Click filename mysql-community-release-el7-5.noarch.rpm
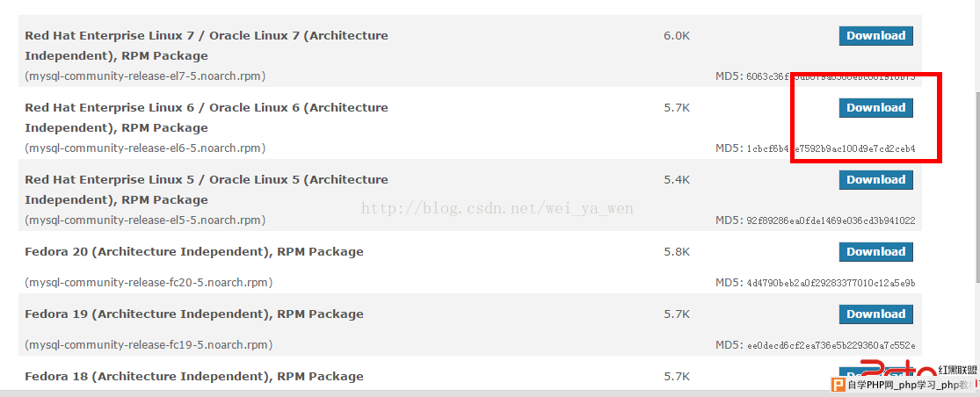Screen dimensions: 980x397 pos(145,76)
